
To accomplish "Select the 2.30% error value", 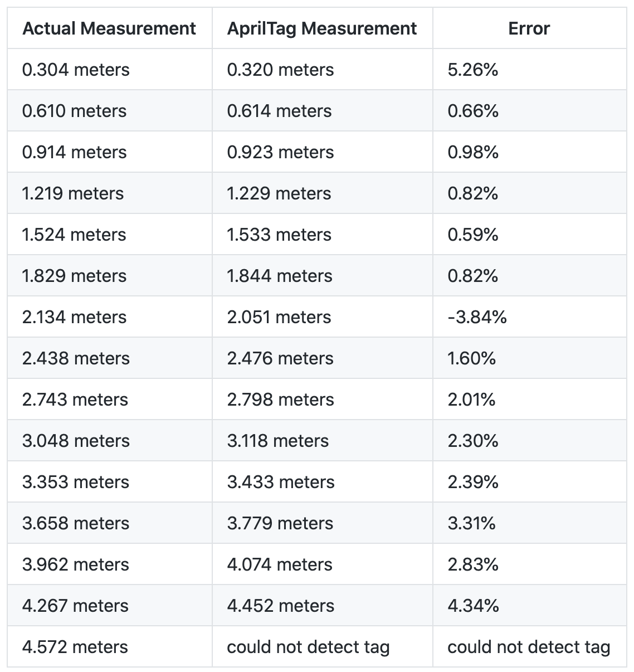I will click(473, 441).
